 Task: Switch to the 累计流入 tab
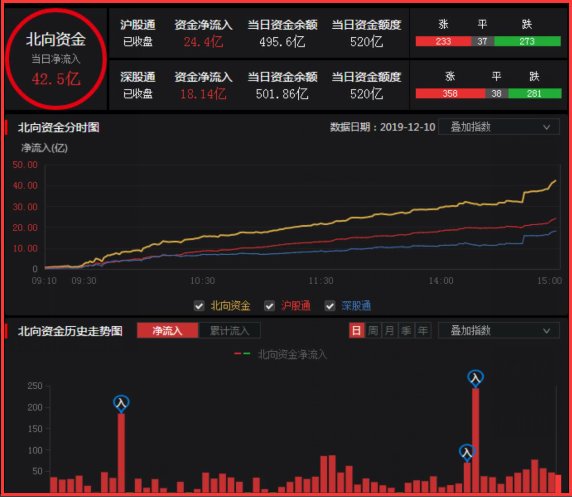coord(229,331)
